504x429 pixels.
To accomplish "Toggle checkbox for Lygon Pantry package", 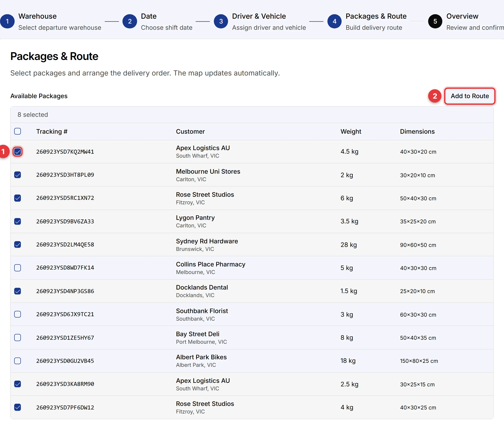I will pyautogui.click(x=18, y=221).
